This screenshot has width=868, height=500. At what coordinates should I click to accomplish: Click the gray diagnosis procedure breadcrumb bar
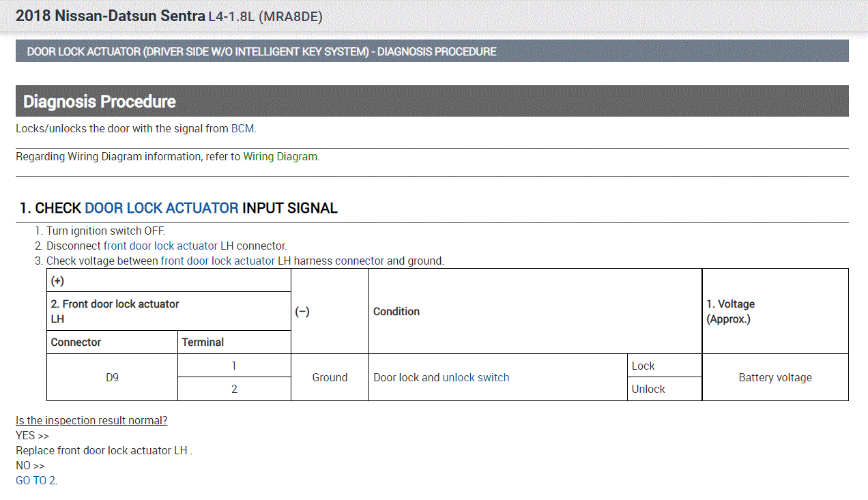pos(432,51)
